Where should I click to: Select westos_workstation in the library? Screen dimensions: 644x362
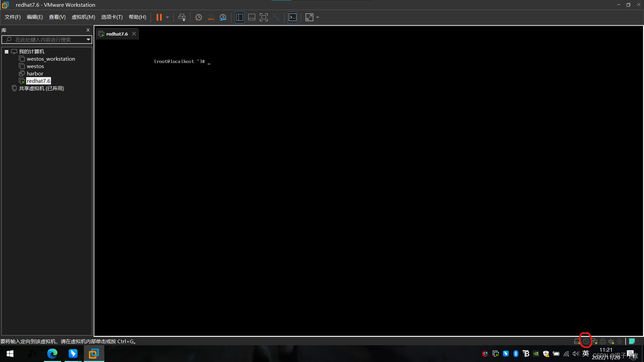coord(51,59)
